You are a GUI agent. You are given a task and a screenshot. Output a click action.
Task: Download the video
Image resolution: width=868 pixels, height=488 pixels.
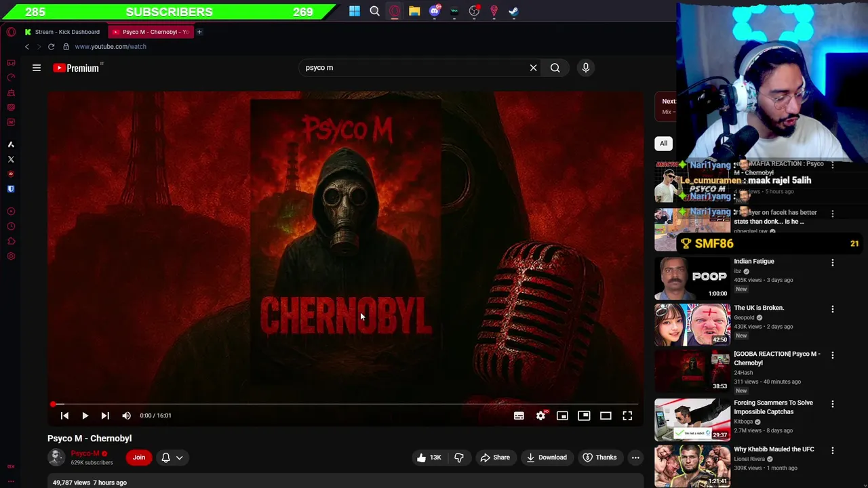click(547, 457)
